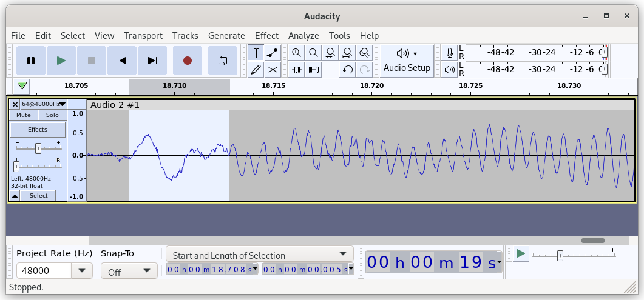Click the Zoom In magnifier icon

pos(296,53)
